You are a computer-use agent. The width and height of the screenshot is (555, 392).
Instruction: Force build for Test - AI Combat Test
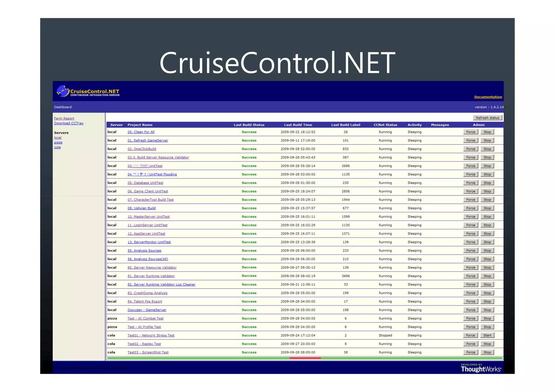coord(471,319)
